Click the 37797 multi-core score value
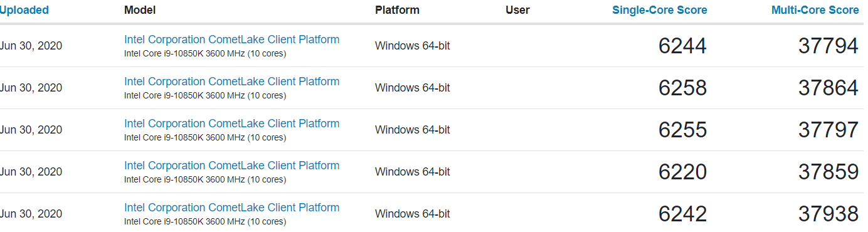This screenshot has height=232, width=868. (x=828, y=130)
